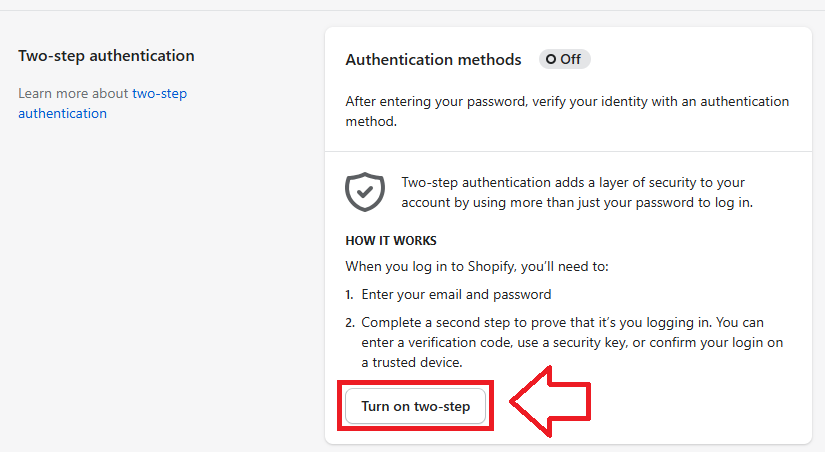This screenshot has width=825, height=452.
Task: Click the HOW IT WORKS heading
Action: (391, 241)
